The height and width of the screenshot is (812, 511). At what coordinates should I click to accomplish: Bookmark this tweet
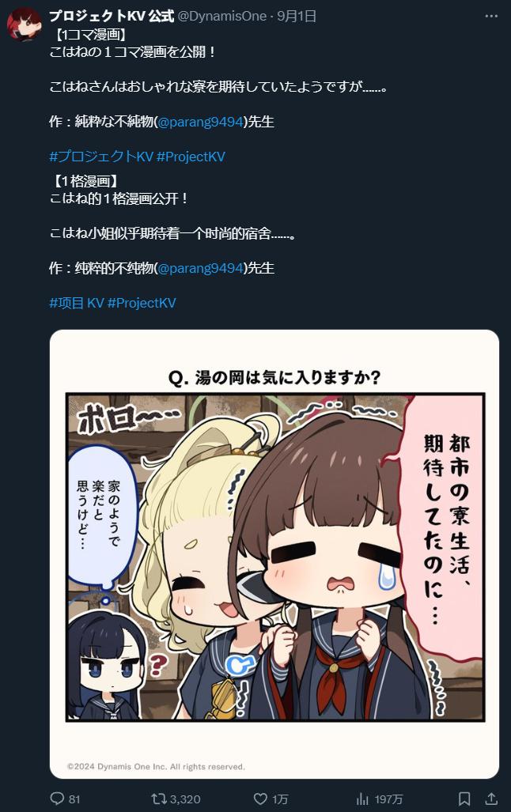click(x=464, y=798)
